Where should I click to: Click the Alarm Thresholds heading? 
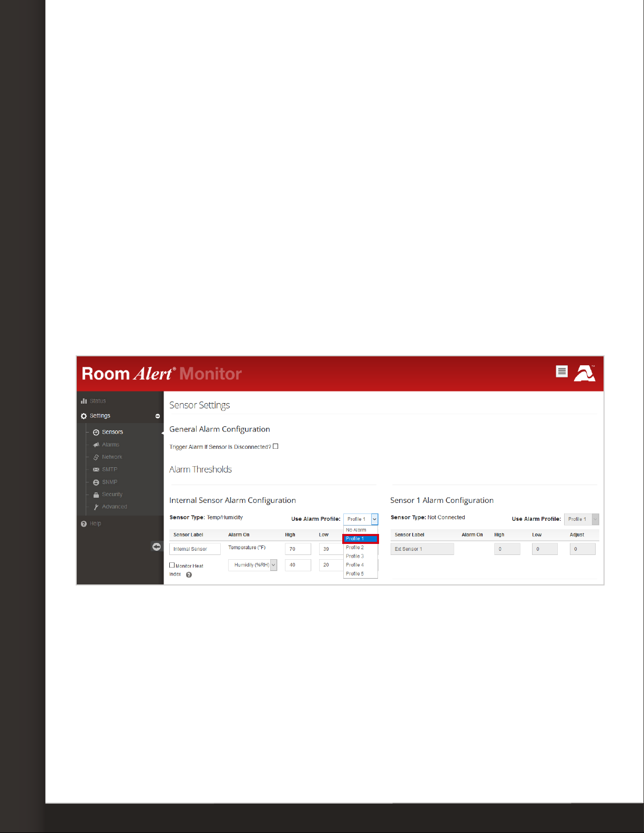pyautogui.click(x=200, y=469)
